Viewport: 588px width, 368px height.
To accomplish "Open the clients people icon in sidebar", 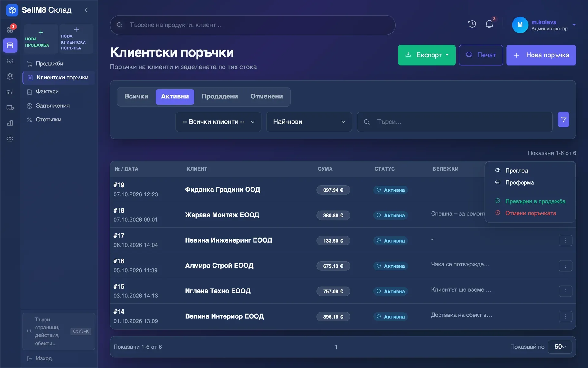I will point(10,61).
